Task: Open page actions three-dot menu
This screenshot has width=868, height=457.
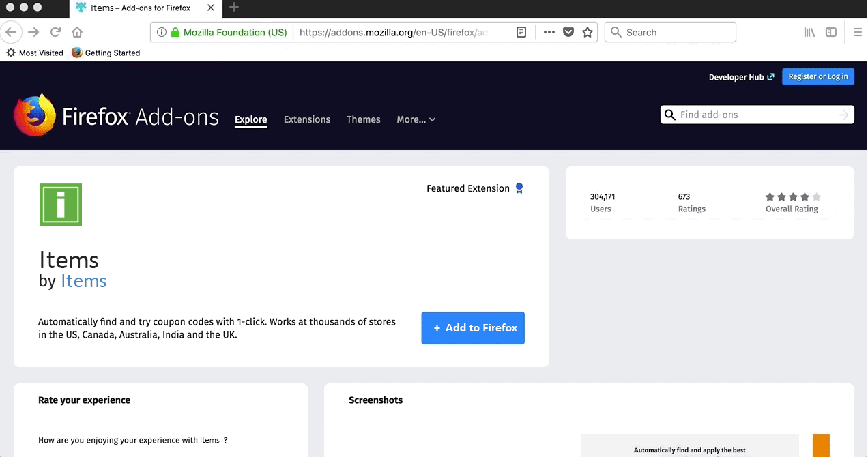Action: click(x=549, y=32)
